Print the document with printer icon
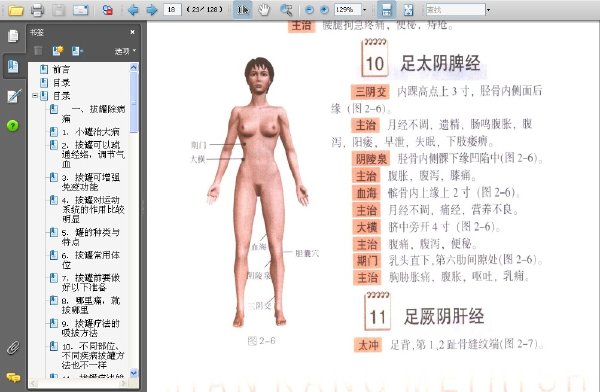Viewport: 600px width, 392px height. (x=37, y=10)
